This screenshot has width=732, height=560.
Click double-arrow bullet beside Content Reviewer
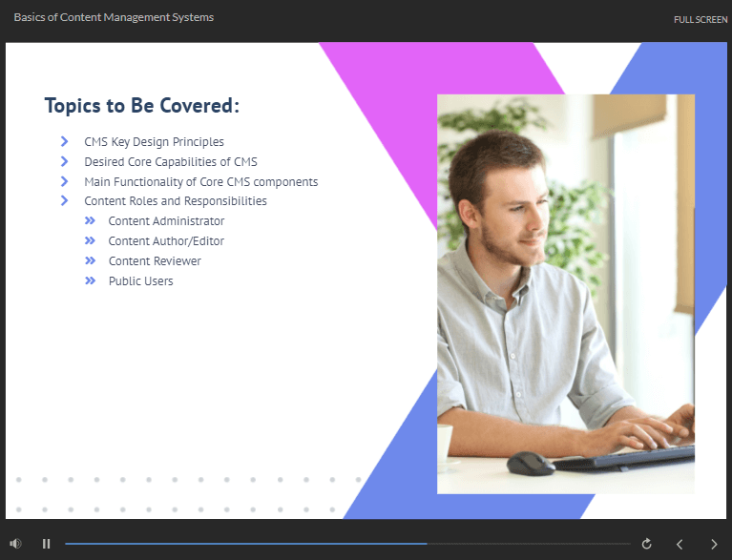pos(90,260)
